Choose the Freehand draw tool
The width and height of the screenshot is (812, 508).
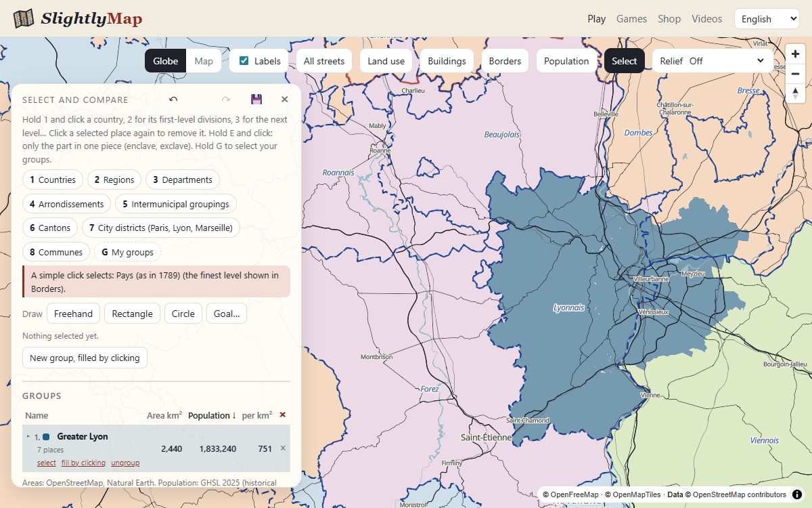point(74,314)
